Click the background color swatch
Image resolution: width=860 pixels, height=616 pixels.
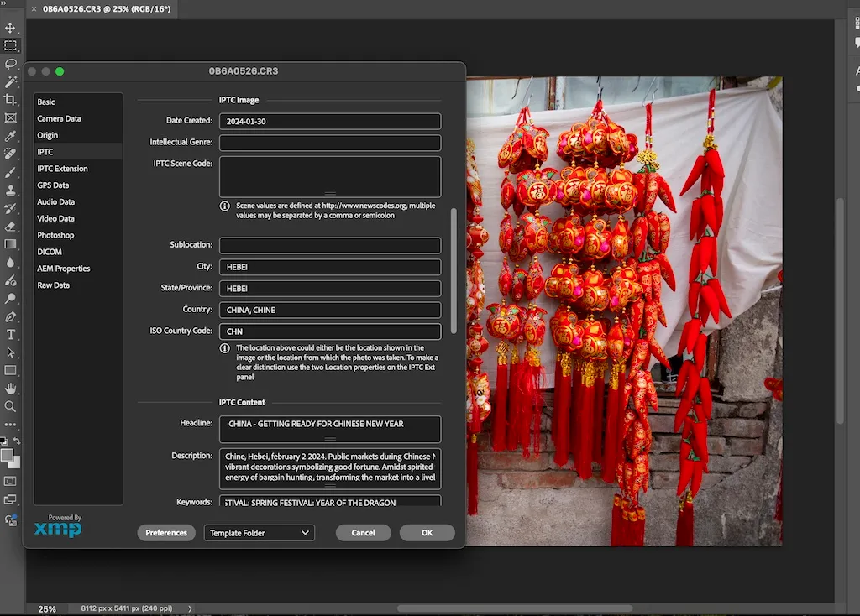click(16, 463)
